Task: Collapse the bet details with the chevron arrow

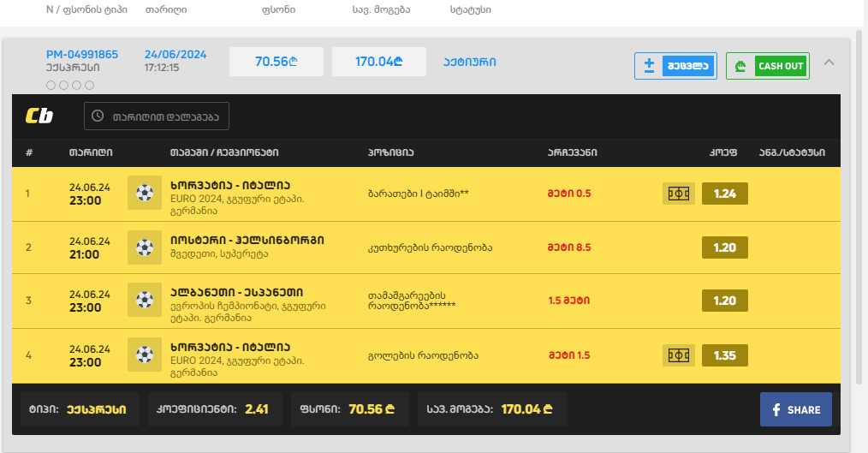Action: (x=829, y=63)
